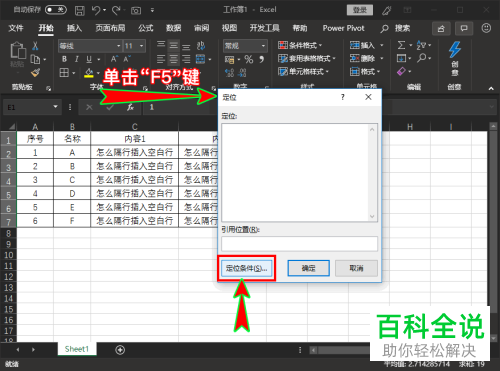Click the Insert Function fx icon
This screenshot has height=371, width=500.
(x=130, y=107)
